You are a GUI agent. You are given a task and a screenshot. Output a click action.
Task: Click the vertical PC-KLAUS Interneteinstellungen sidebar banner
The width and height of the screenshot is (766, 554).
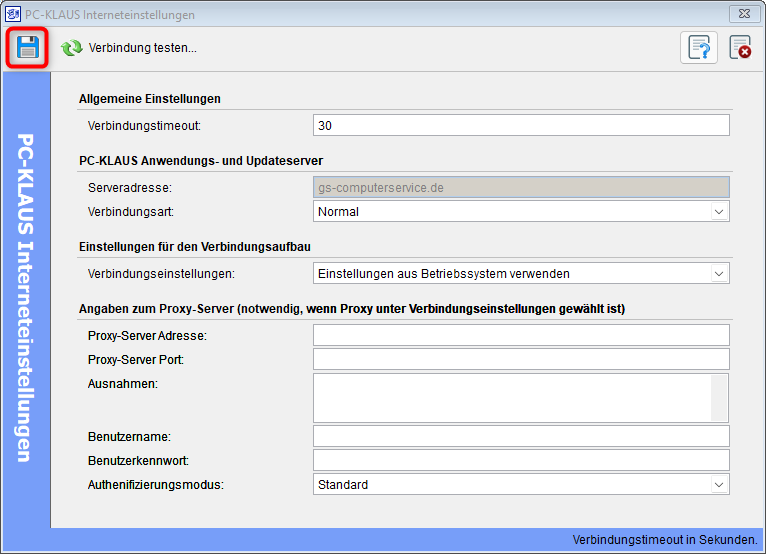(26, 298)
